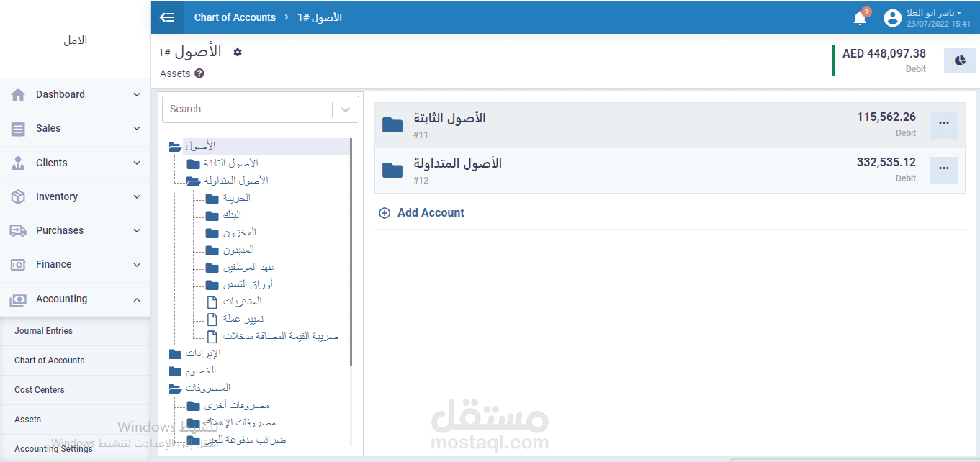
Task: Collapse the Accounting submenu chevron
Action: [x=136, y=299]
